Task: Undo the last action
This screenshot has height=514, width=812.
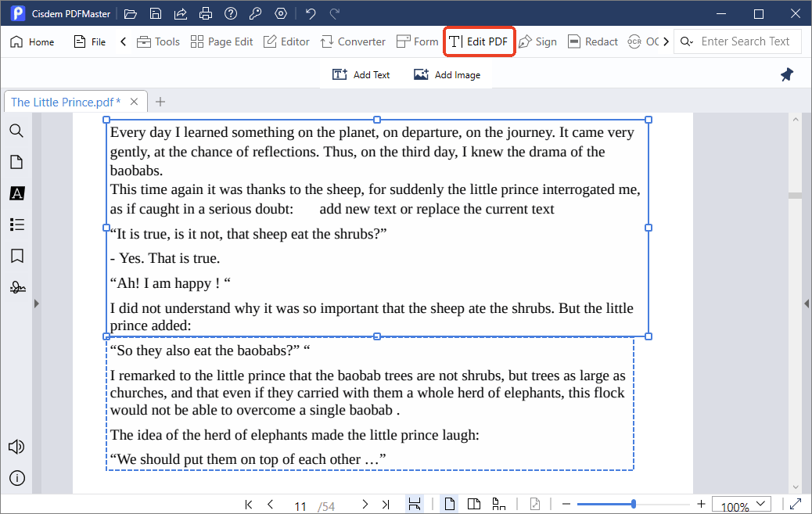Action: point(311,14)
